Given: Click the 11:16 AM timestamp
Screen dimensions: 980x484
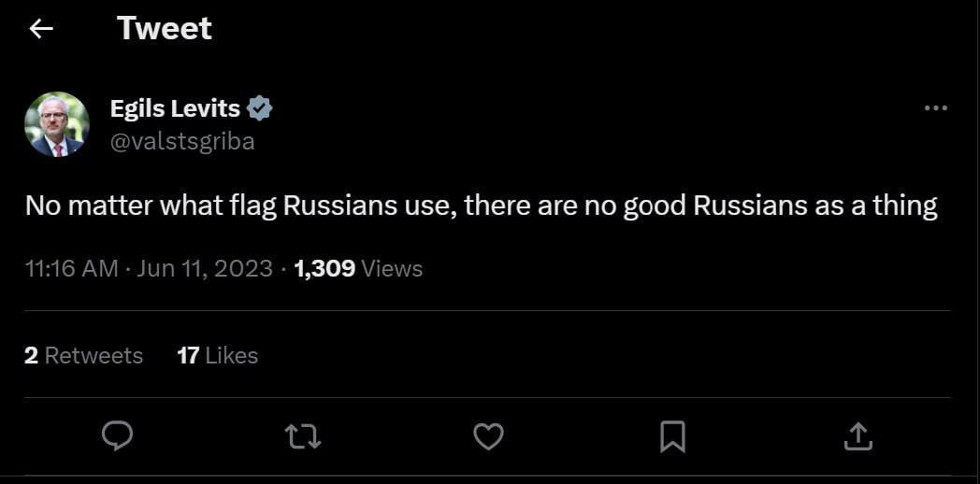Looking at the screenshot, I should click(71, 269).
